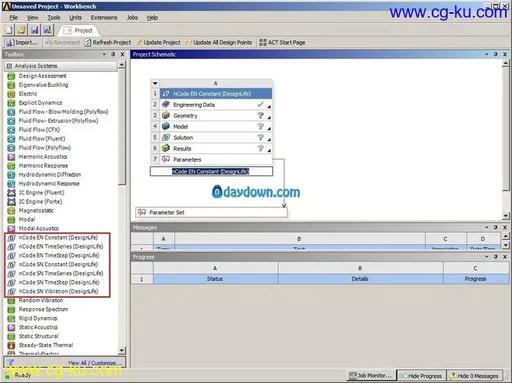The image size is (512, 383).
Task: Expand the Geometry cell corner arrow
Action: (x=269, y=118)
